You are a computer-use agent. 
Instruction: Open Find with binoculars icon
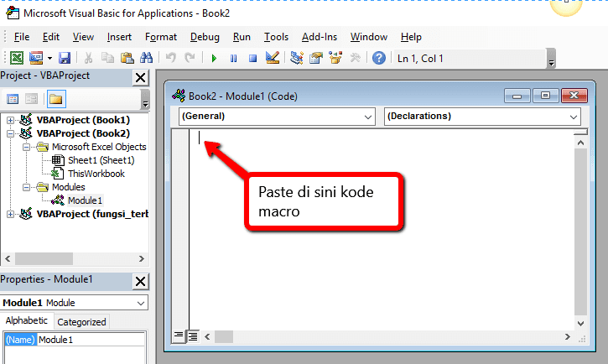pos(146,58)
